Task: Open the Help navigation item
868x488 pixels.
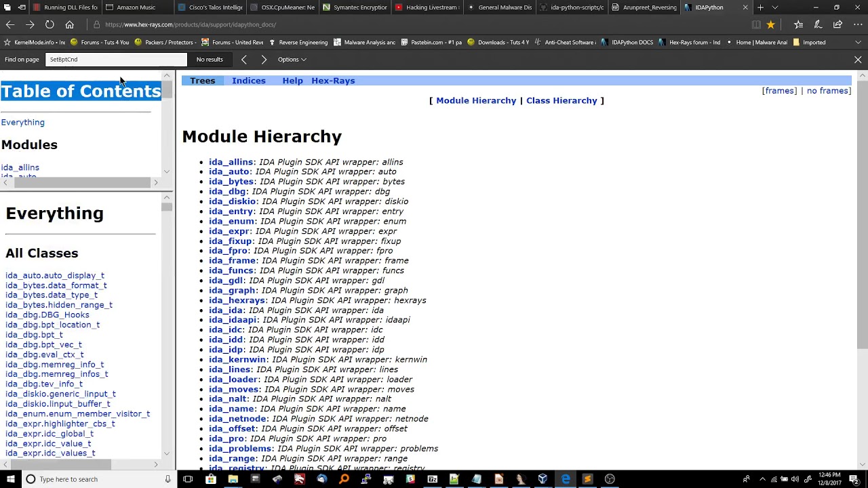Action: coord(292,81)
